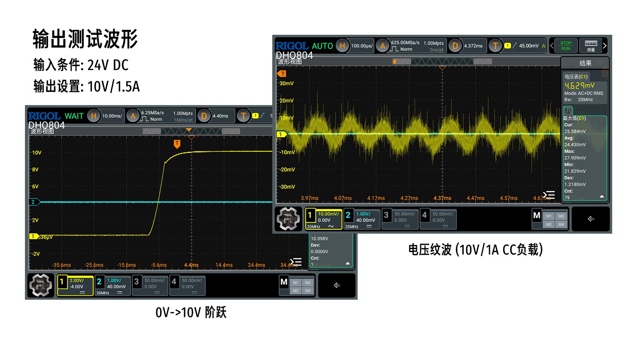The width and height of the screenshot is (644, 343).
Task: Open trigger (T) menu on ripple scope
Action: (495, 45)
